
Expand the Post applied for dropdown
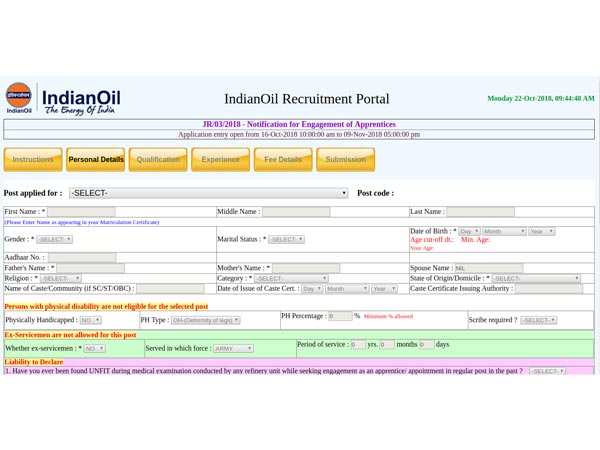(x=209, y=193)
